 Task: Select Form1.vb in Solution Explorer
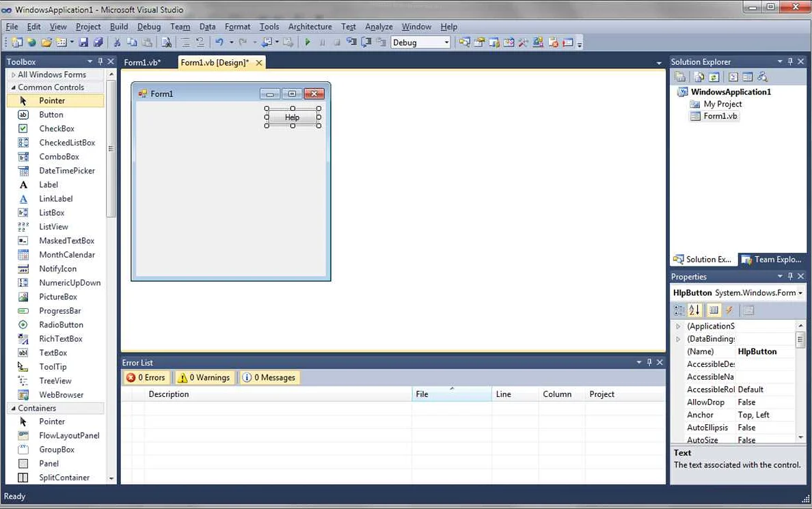pos(720,116)
